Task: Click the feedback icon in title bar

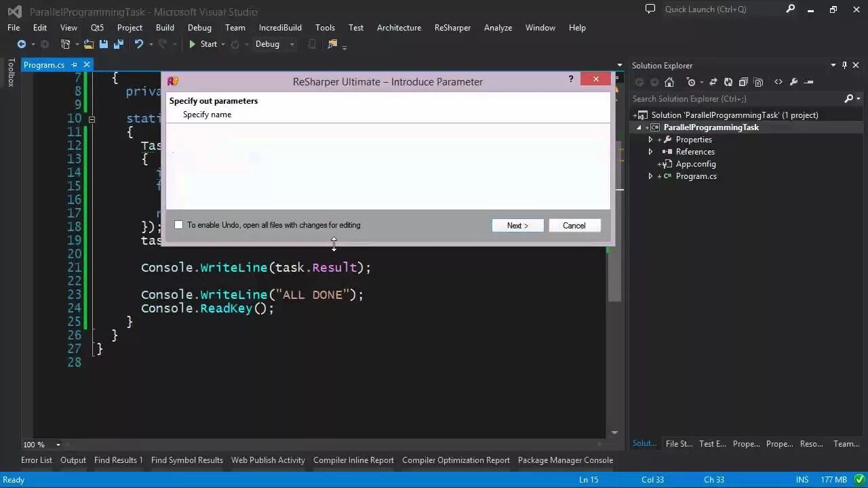Action: (x=650, y=9)
